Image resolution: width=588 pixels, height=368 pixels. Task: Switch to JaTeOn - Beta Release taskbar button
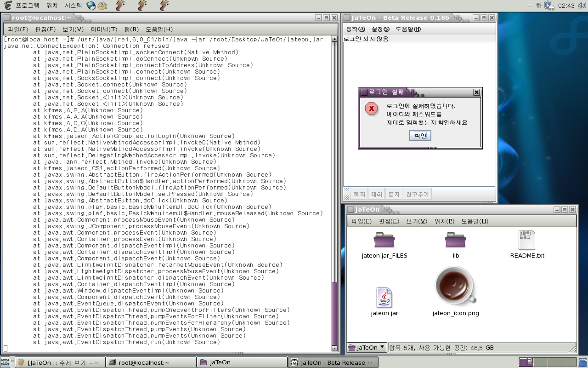[x=334, y=362]
